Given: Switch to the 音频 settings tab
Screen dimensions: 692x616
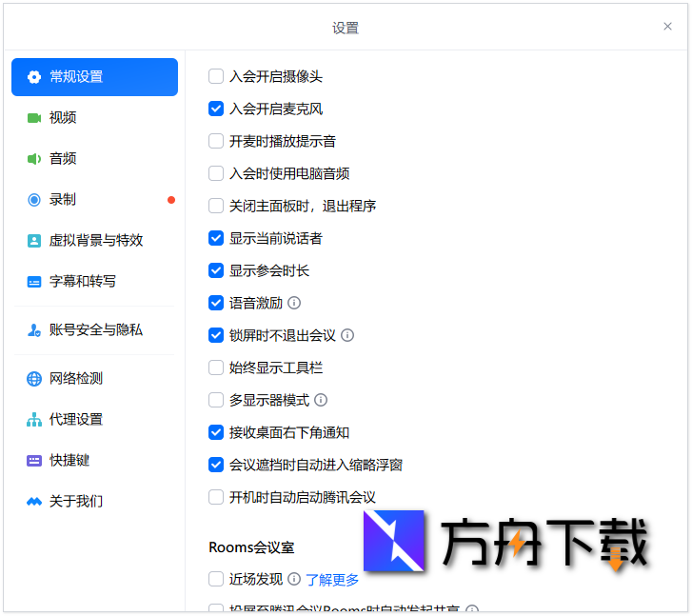Looking at the screenshot, I should tap(94, 159).
